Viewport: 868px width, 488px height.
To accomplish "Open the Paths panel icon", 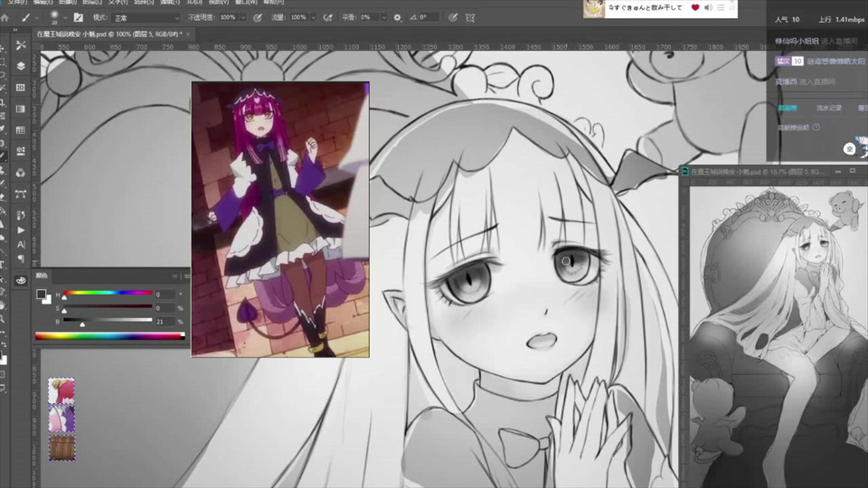I will [x=21, y=194].
